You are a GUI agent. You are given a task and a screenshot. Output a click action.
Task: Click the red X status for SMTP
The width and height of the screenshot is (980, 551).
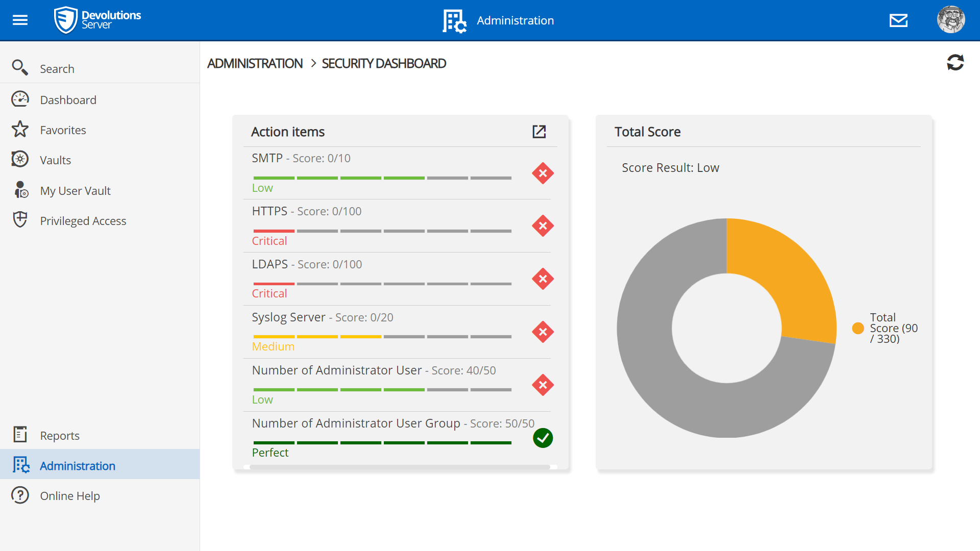(x=543, y=173)
